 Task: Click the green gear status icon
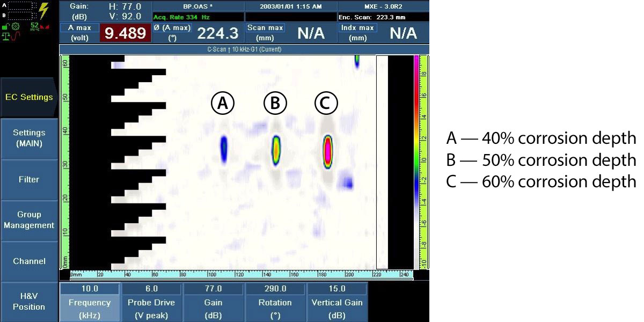tap(15, 26)
